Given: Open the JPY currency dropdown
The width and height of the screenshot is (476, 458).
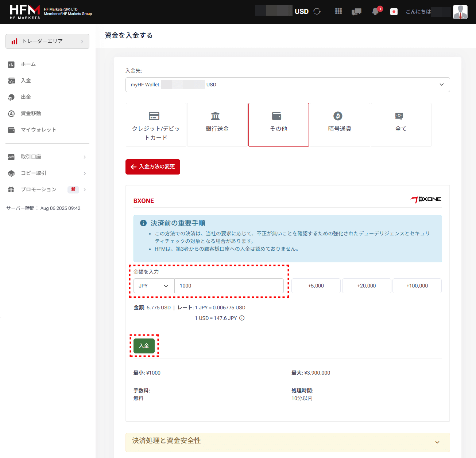Looking at the screenshot, I should (x=154, y=286).
